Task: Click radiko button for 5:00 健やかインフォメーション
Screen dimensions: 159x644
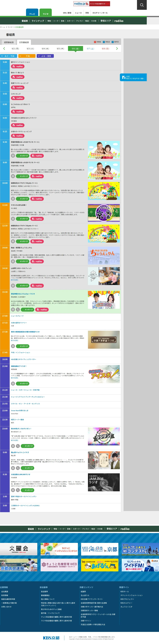Action: point(17,66)
